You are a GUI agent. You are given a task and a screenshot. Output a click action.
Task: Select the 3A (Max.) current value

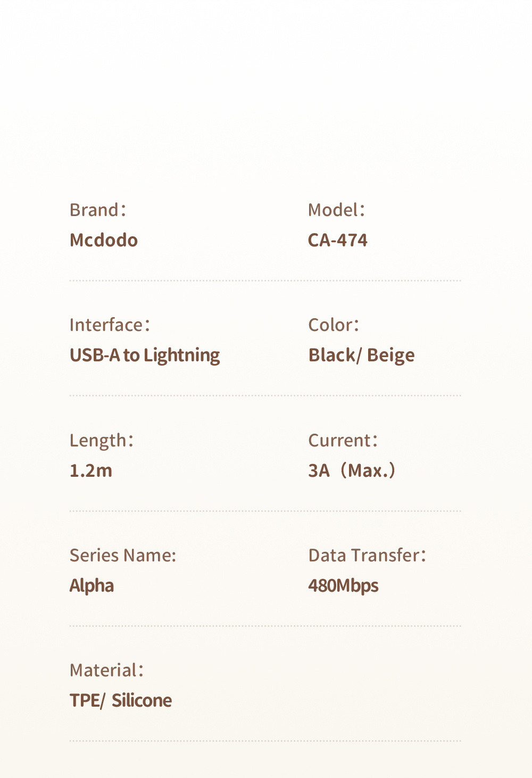[352, 470]
